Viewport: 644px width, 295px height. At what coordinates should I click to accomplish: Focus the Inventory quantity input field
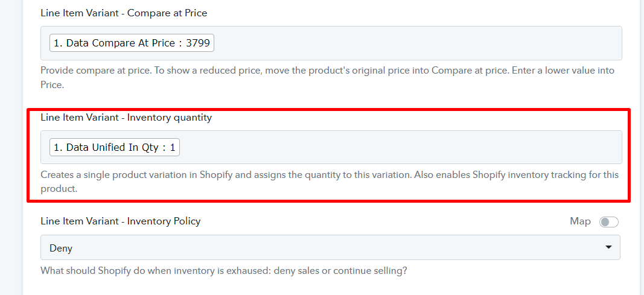(x=331, y=147)
